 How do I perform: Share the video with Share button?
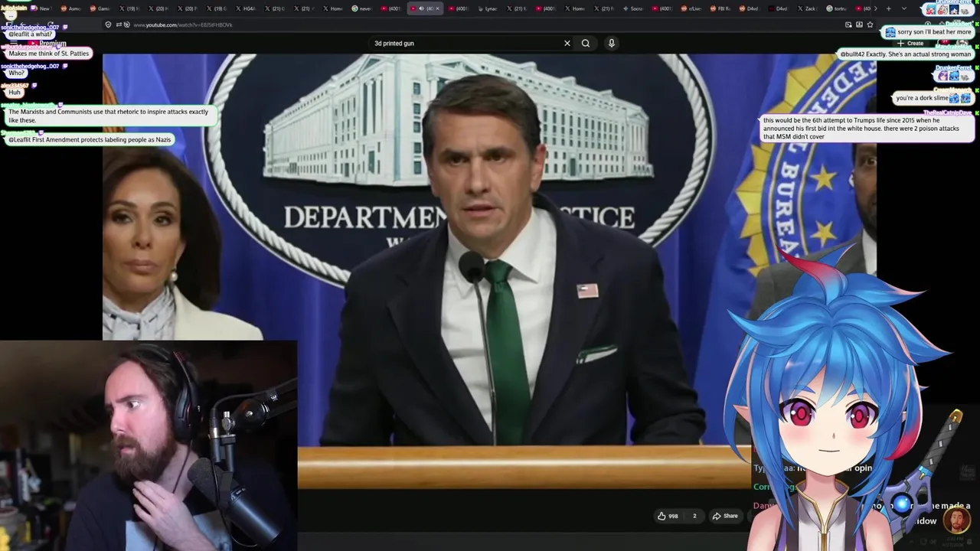pyautogui.click(x=725, y=516)
